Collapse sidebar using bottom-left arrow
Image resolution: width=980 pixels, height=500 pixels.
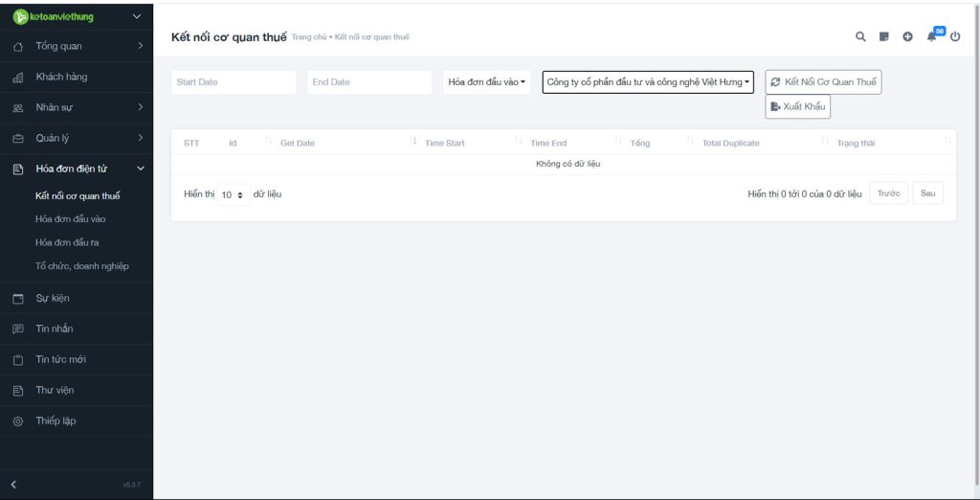click(13, 484)
